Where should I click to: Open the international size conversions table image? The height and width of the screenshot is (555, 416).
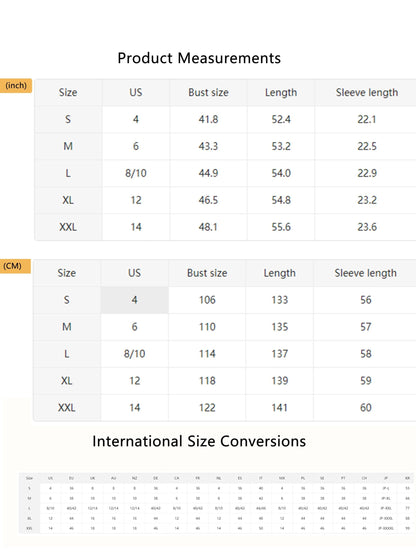(x=217, y=503)
